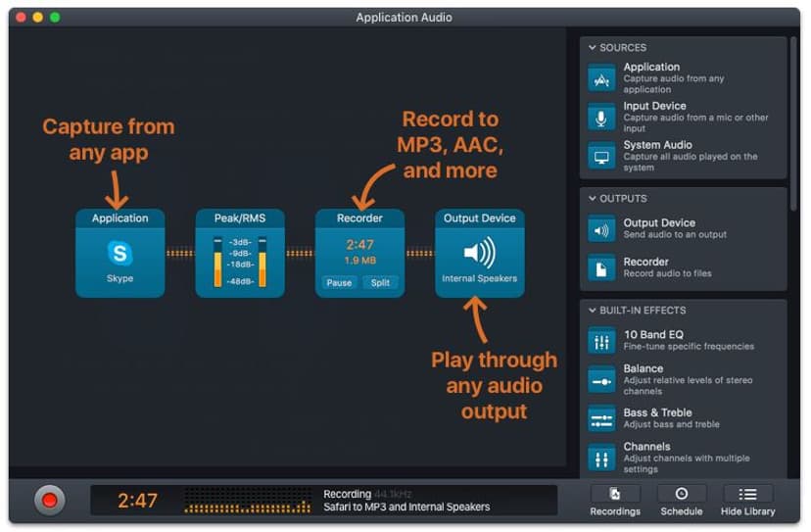
Task: Select the 10 Band EQ effect icon
Action: click(601, 341)
